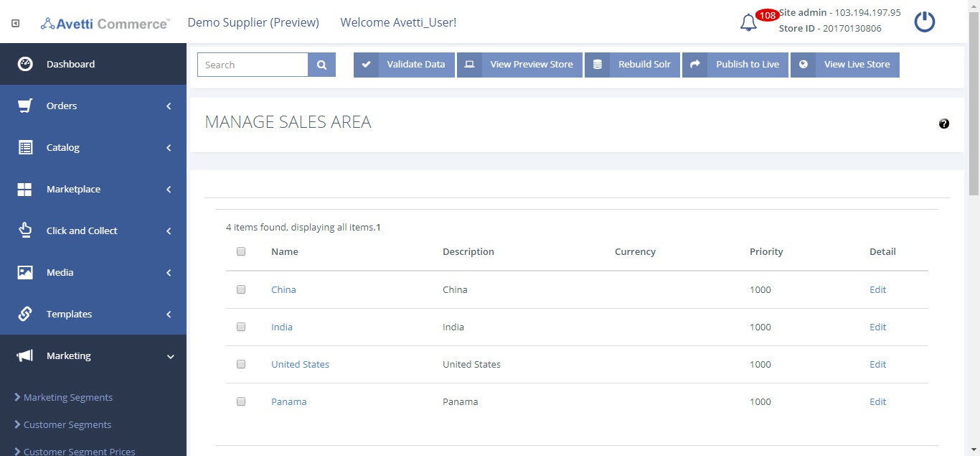Check the India row checkbox
Screen dimensions: 980x456
pyautogui.click(x=241, y=327)
